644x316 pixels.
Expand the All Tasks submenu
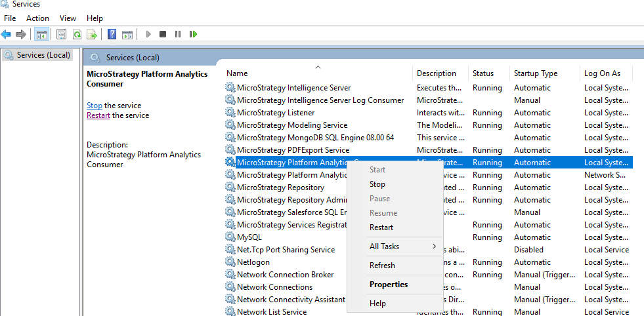point(395,247)
